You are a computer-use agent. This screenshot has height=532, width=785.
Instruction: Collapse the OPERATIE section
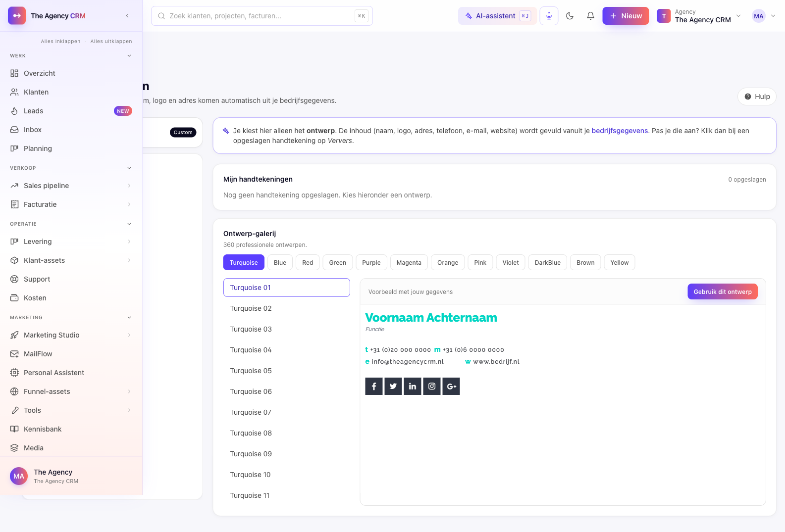click(129, 224)
